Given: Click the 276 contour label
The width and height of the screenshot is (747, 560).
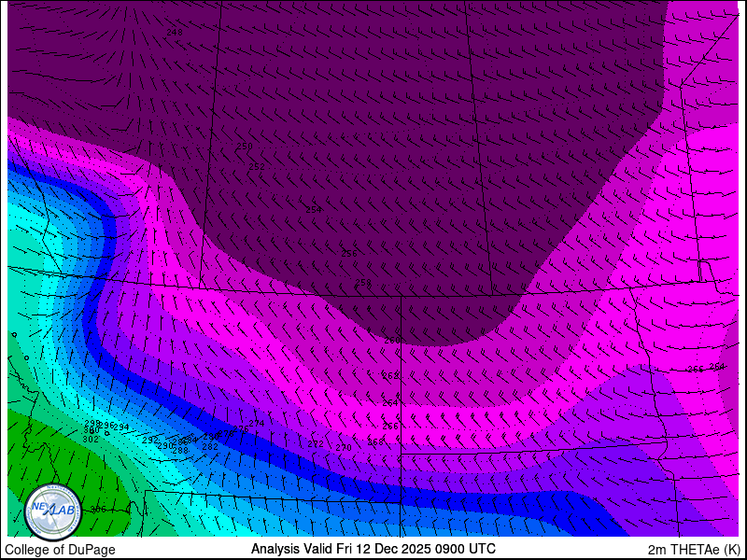Looking at the screenshot, I should [241, 429].
